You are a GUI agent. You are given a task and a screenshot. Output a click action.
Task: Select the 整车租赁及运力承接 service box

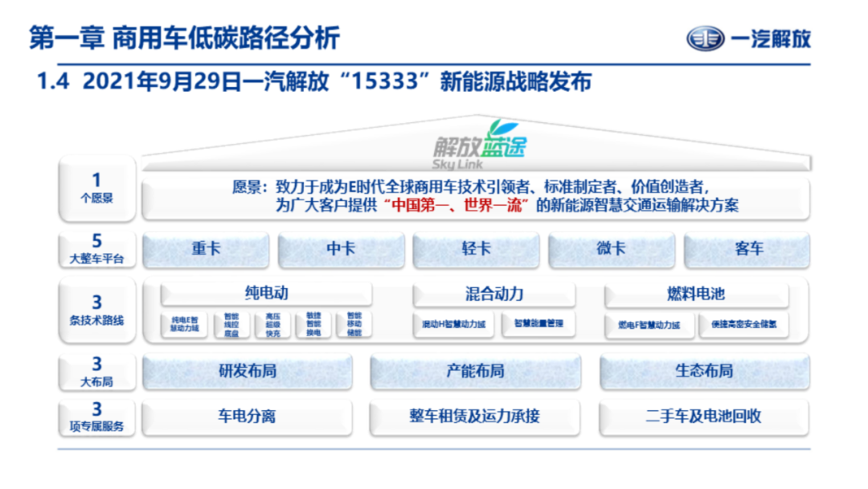click(x=475, y=417)
